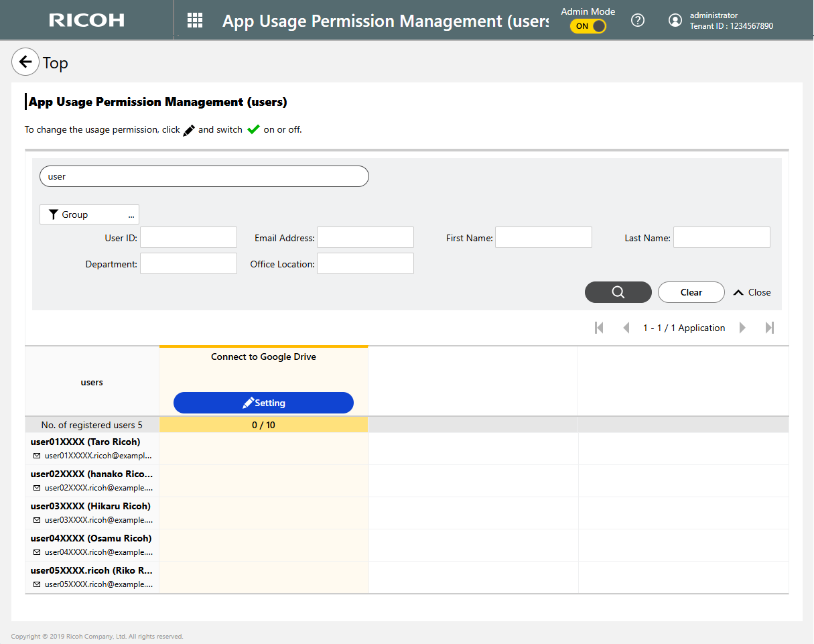The image size is (814, 644).
Task: Open the help question mark icon
Action: (638, 20)
